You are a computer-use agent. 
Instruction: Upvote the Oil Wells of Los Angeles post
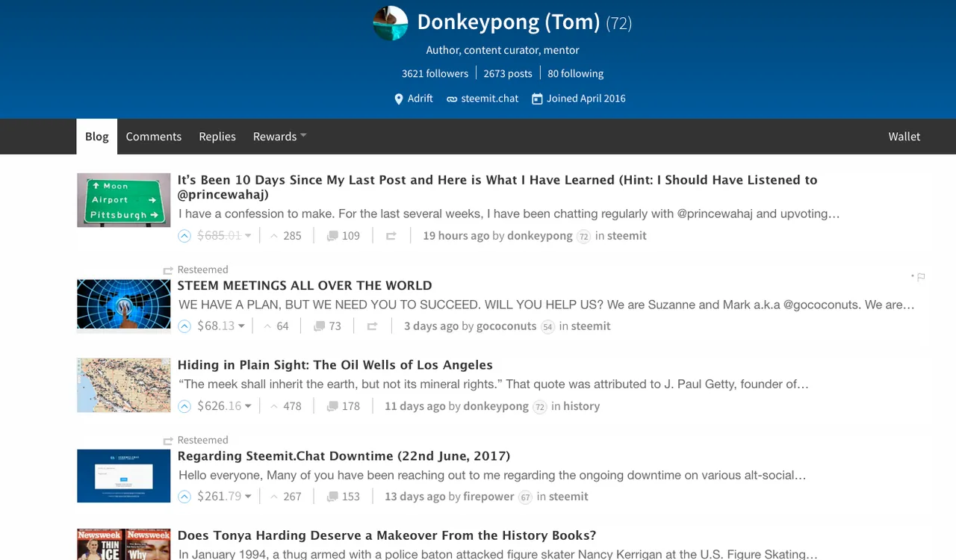pos(184,406)
